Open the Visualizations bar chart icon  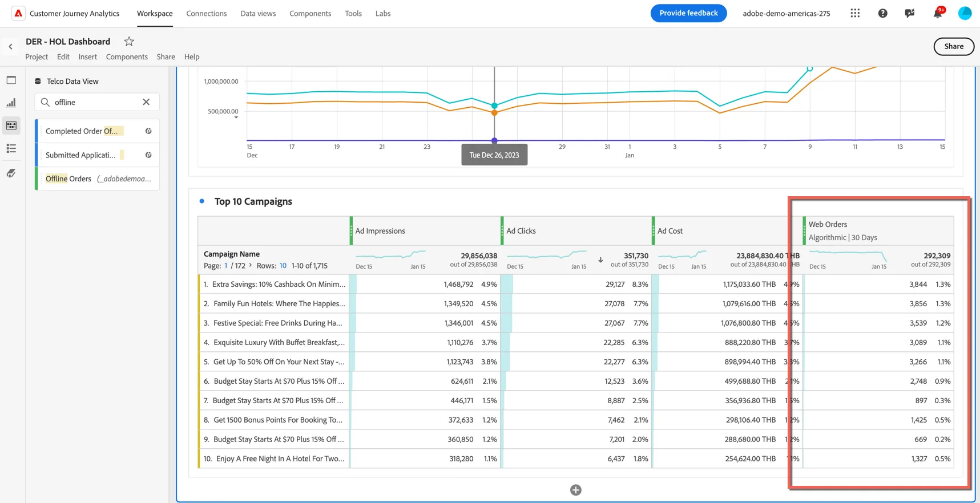[11, 103]
